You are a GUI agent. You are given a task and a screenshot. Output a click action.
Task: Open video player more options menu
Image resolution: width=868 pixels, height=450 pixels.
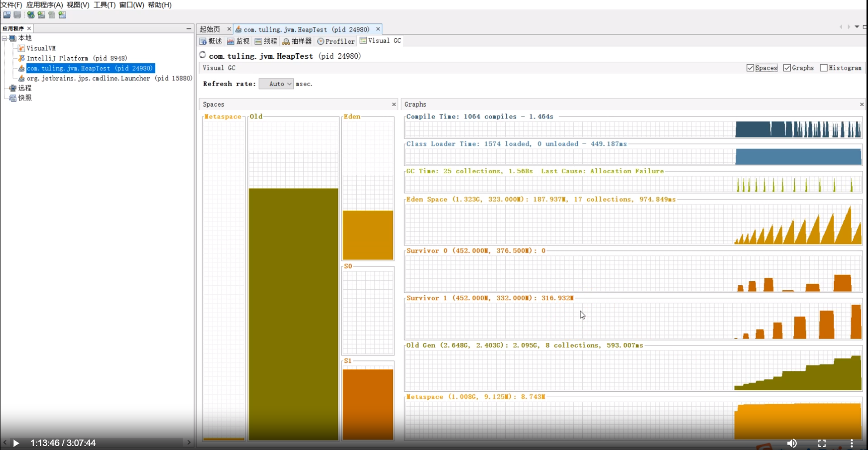click(x=852, y=443)
